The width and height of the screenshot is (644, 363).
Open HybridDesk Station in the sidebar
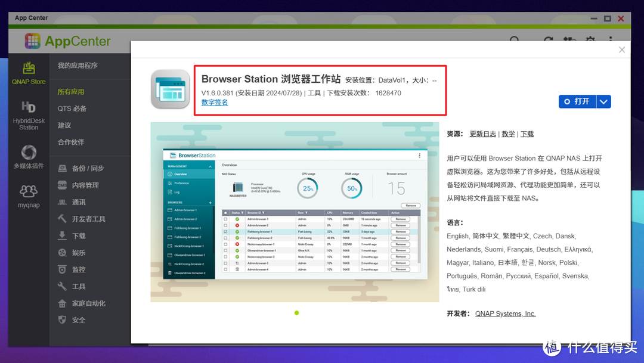28,113
